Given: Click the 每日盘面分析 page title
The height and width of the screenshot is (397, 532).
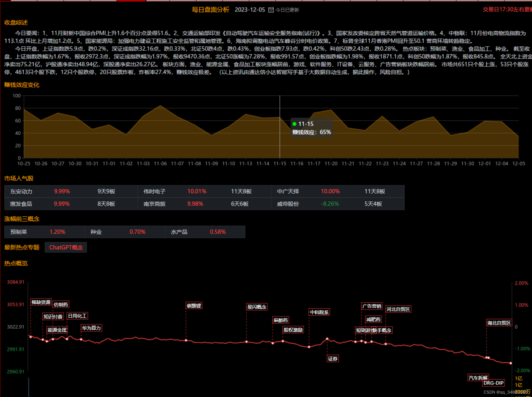Looking at the screenshot, I should (x=211, y=10).
